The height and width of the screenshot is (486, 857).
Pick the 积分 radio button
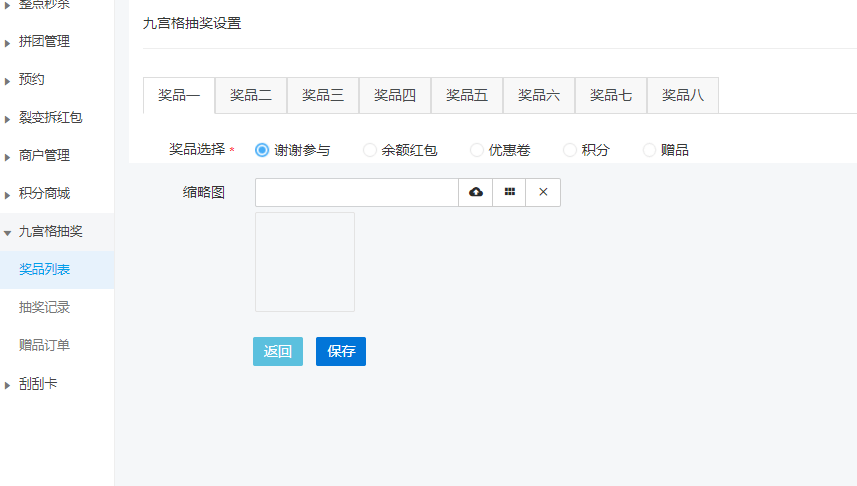click(x=570, y=150)
